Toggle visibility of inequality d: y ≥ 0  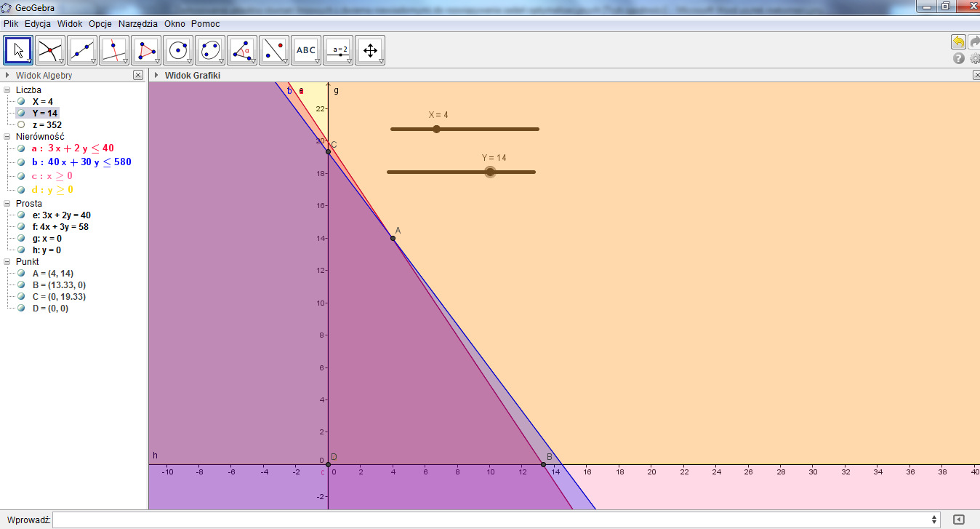tap(21, 190)
